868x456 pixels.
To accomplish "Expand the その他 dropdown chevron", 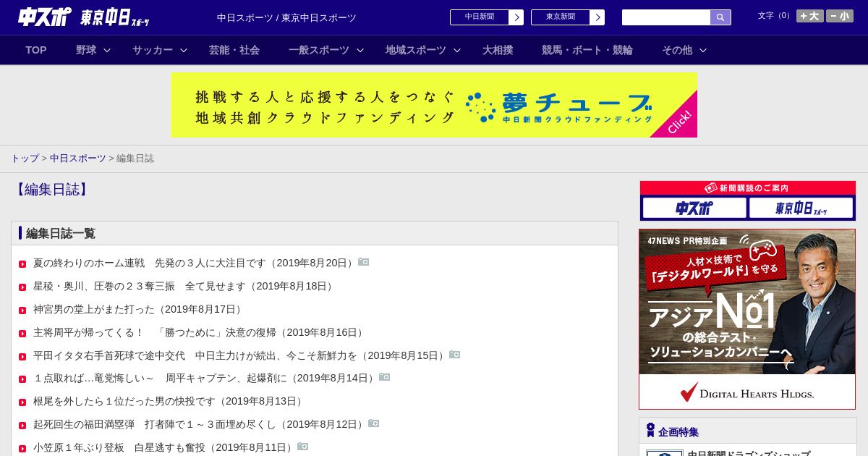I will click(x=703, y=50).
